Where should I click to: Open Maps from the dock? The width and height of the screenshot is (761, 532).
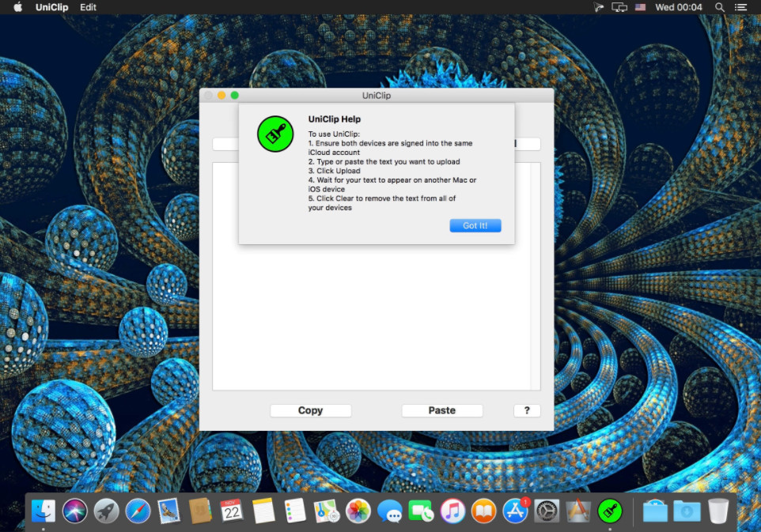click(x=327, y=511)
